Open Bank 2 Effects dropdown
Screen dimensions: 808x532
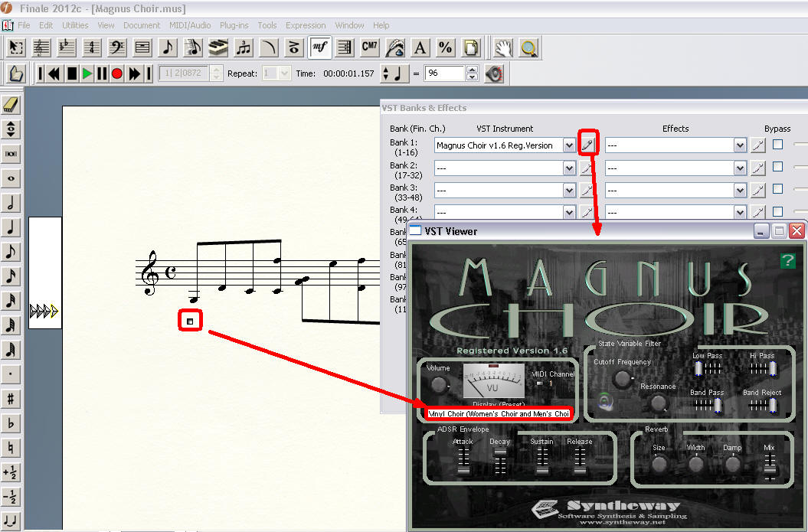pos(740,168)
